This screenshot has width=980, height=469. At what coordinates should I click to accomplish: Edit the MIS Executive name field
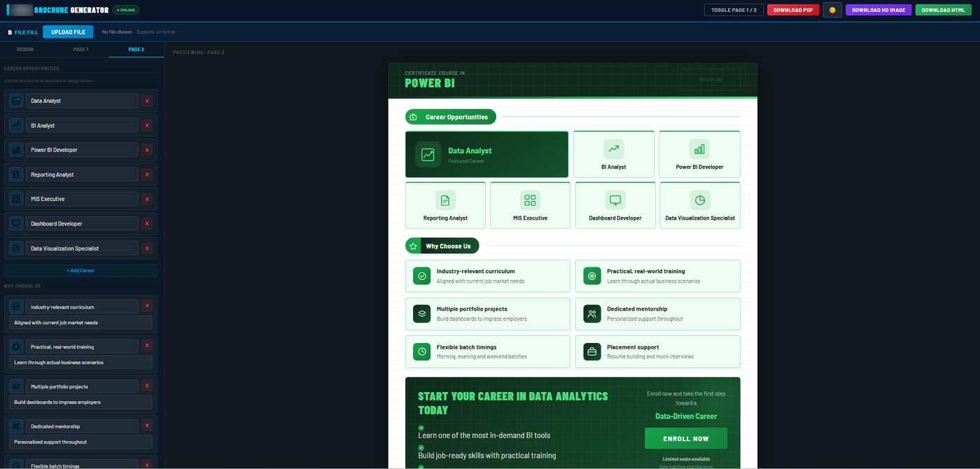coord(82,199)
